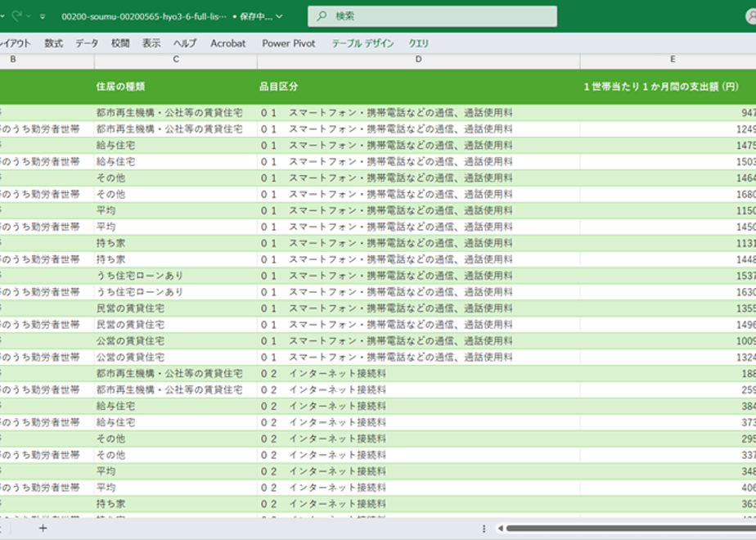Add a new sheet with plus button
Viewport: 756px width, 540px height.
click(x=43, y=529)
